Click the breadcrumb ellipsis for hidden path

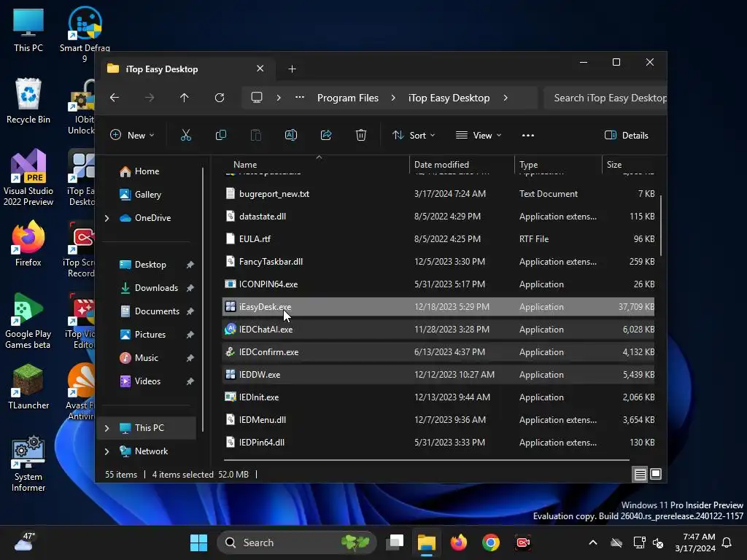[x=300, y=98]
